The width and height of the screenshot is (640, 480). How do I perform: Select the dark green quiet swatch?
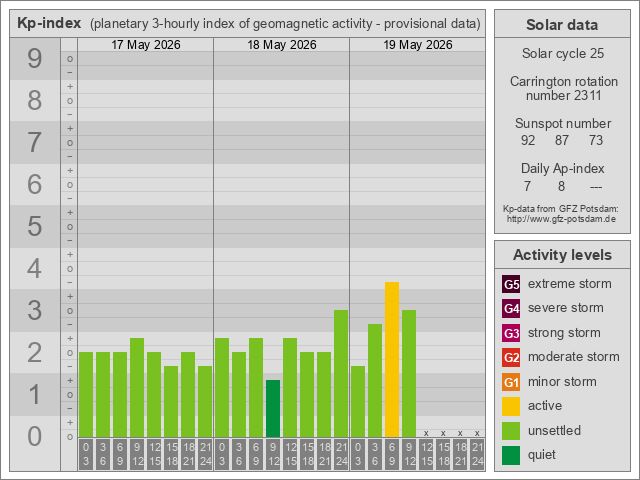tap(511, 456)
